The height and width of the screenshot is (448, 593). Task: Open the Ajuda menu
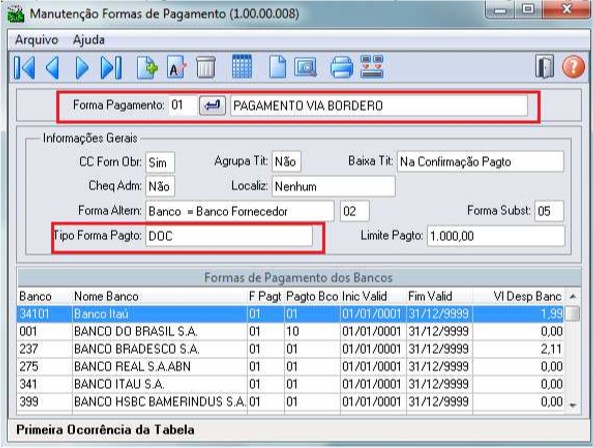(89, 40)
